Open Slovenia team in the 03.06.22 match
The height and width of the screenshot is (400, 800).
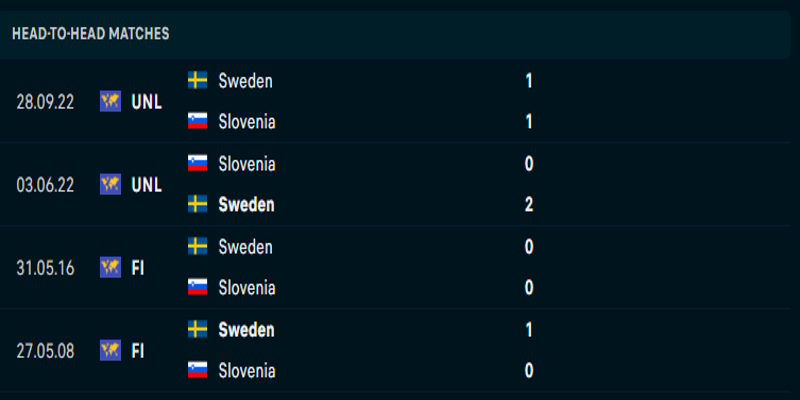click(246, 163)
